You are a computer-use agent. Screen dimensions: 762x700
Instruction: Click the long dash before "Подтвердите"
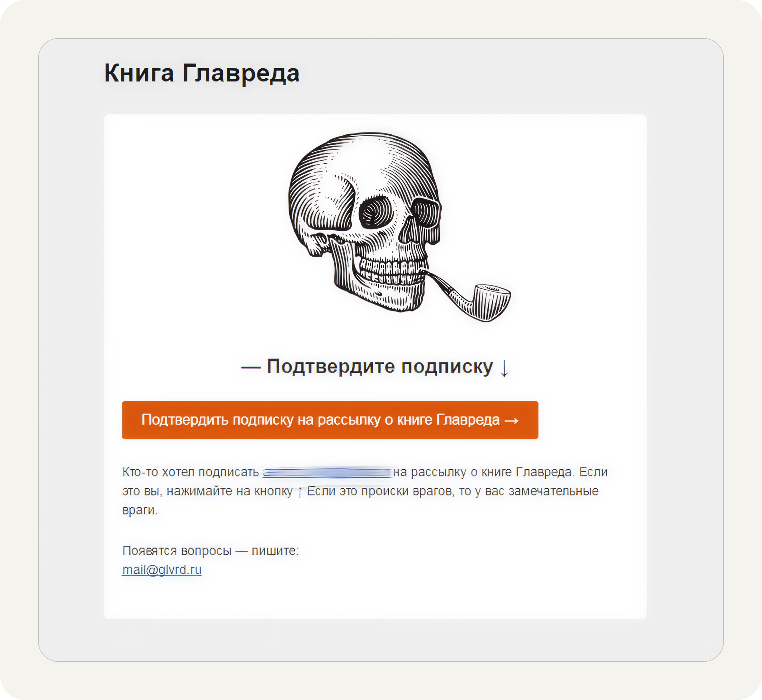pos(251,367)
